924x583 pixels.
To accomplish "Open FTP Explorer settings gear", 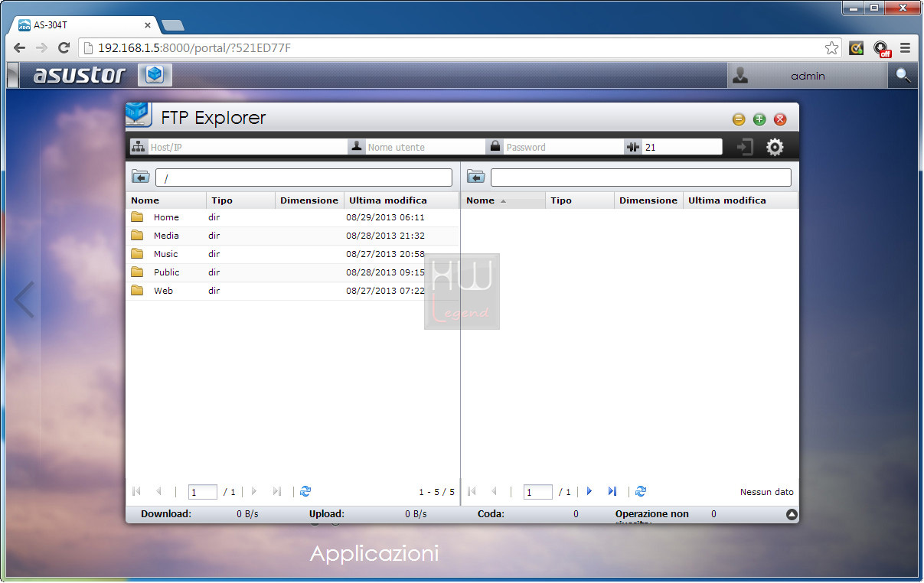I will (x=775, y=147).
